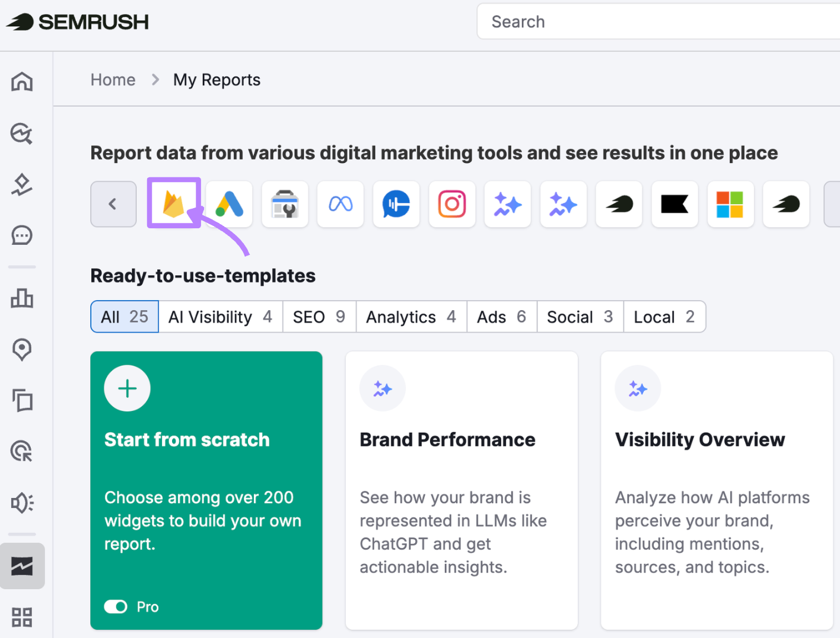Select the Firebase integration icon
Viewport: 840px width, 638px height.
pyautogui.click(x=174, y=204)
